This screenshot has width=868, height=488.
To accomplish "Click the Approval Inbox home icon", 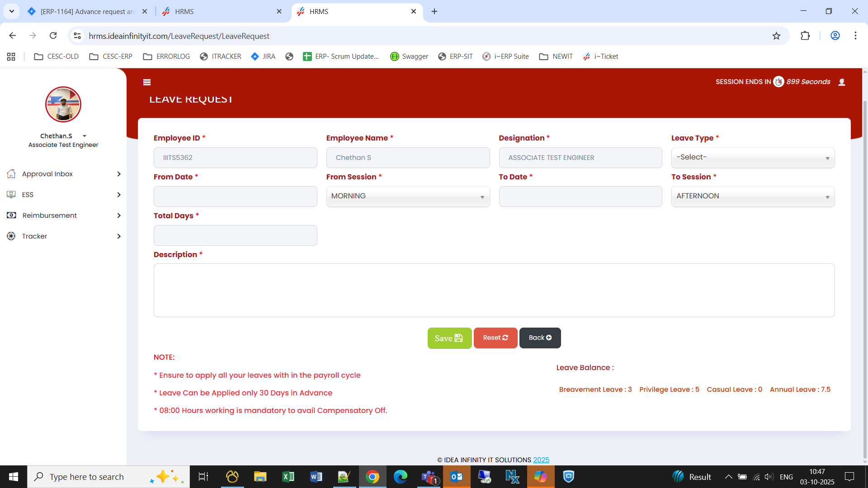I will pos(11,174).
